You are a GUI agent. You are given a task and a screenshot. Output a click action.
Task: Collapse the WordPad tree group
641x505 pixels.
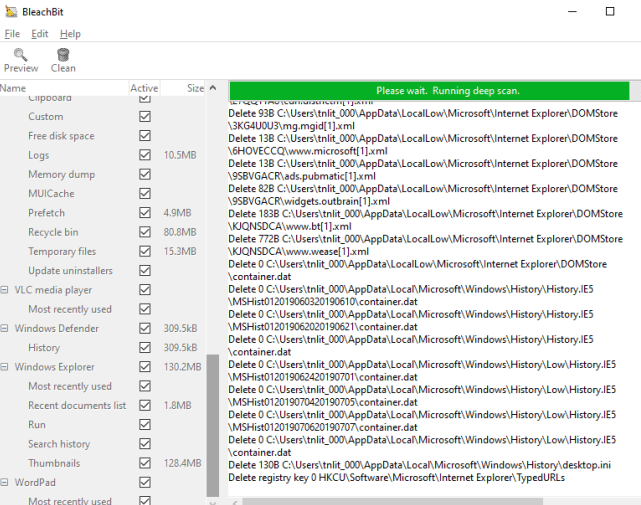pos(5,482)
